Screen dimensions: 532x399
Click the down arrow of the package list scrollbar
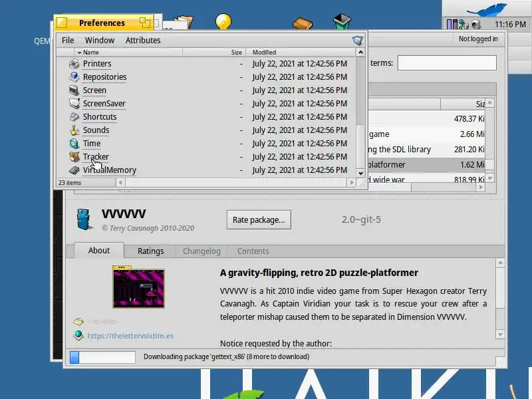490,178
